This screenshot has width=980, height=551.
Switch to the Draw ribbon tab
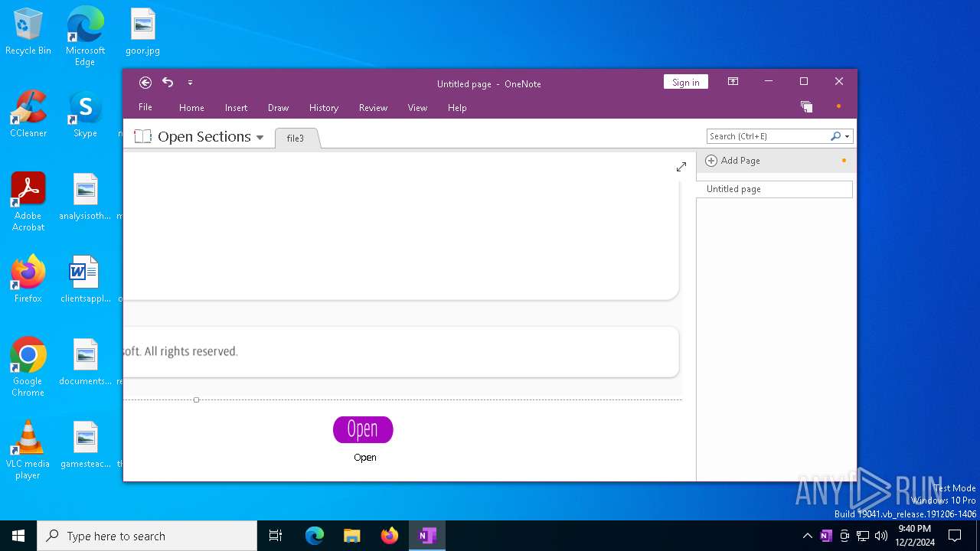(x=278, y=108)
